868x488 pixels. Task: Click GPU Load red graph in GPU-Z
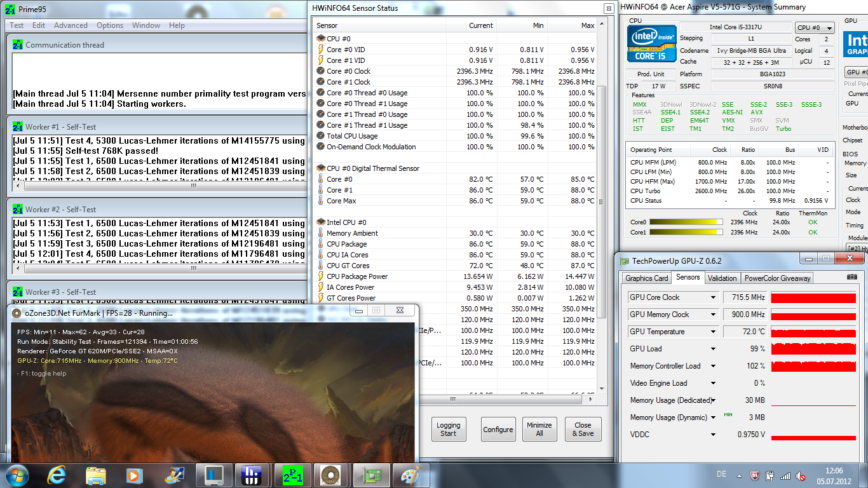point(814,349)
